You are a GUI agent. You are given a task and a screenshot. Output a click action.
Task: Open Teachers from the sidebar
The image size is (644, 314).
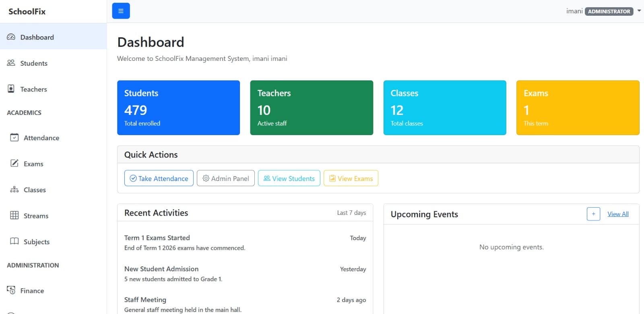pyautogui.click(x=53, y=89)
